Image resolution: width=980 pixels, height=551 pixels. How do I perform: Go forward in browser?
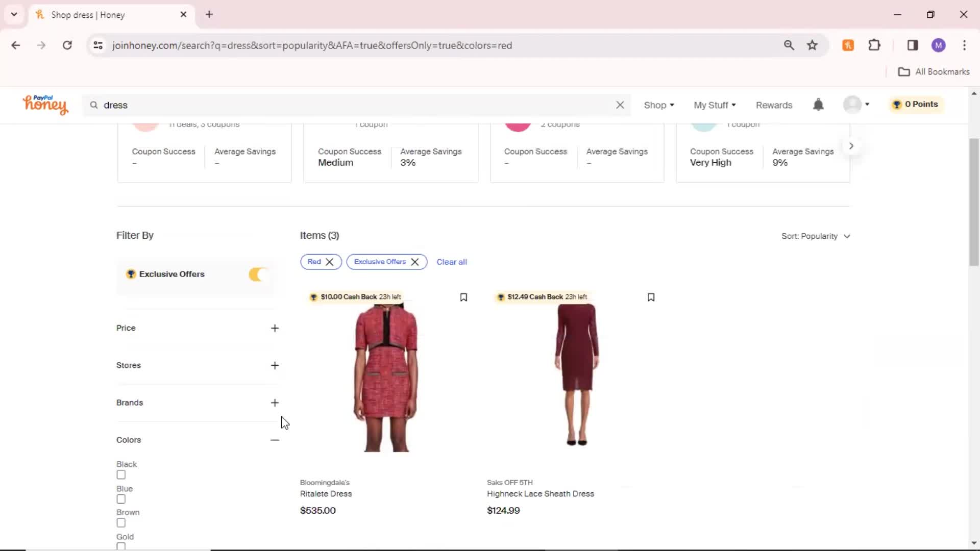pos(41,45)
